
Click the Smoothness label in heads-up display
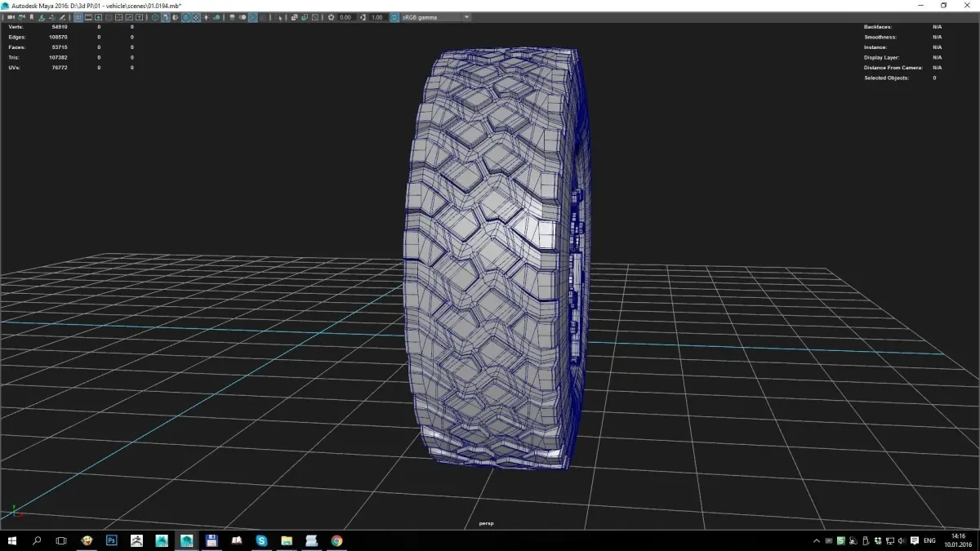880,38
